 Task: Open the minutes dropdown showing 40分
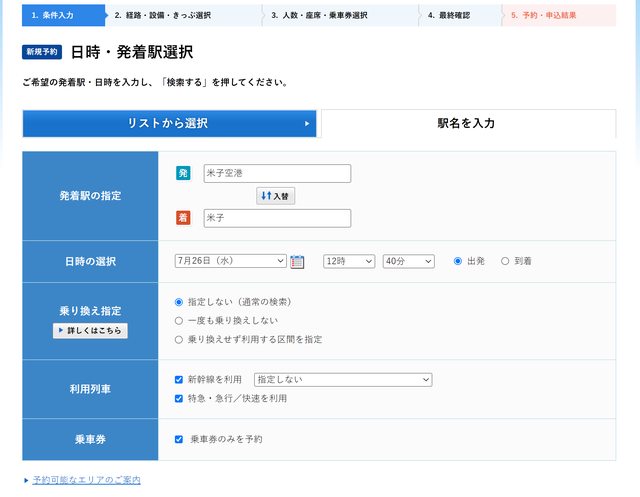pyautogui.click(x=408, y=261)
